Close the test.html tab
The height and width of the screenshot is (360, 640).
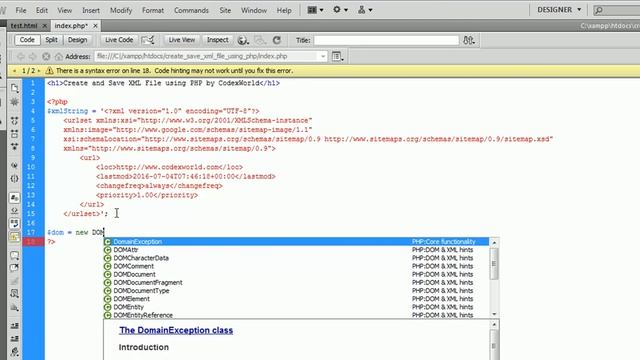44,26
